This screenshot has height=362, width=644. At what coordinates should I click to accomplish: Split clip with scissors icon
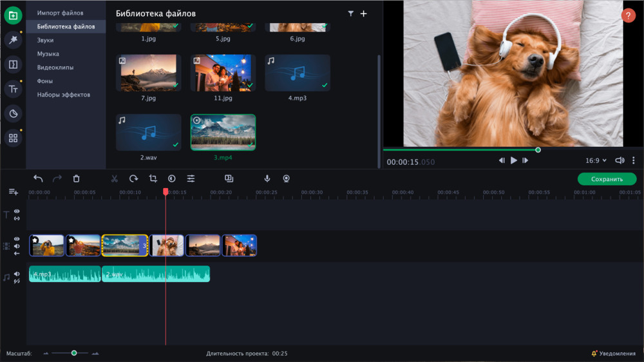[x=114, y=178]
